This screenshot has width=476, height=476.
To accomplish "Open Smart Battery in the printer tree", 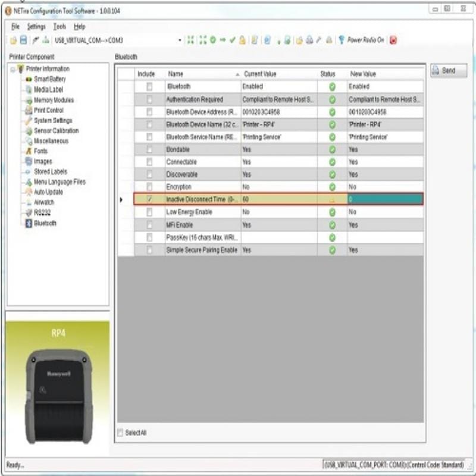I will click(49, 79).
